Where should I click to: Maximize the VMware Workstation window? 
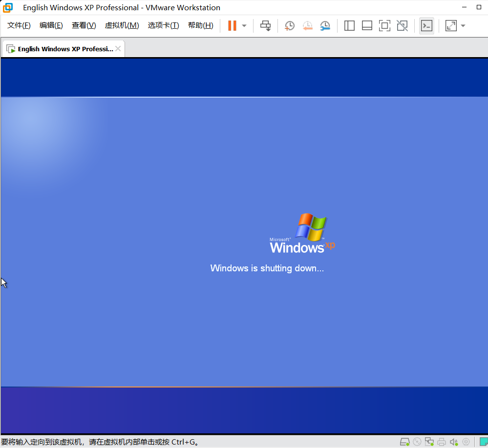(479, 7)
